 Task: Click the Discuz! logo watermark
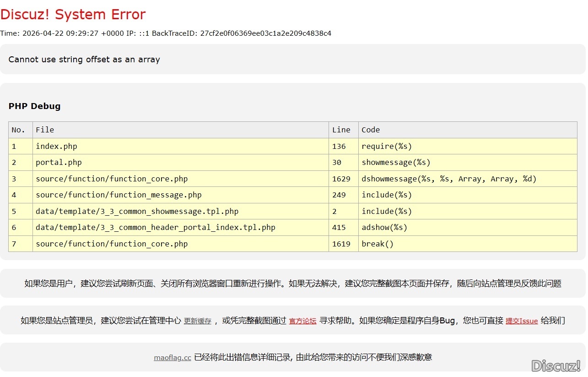click(x=556, y=366)
